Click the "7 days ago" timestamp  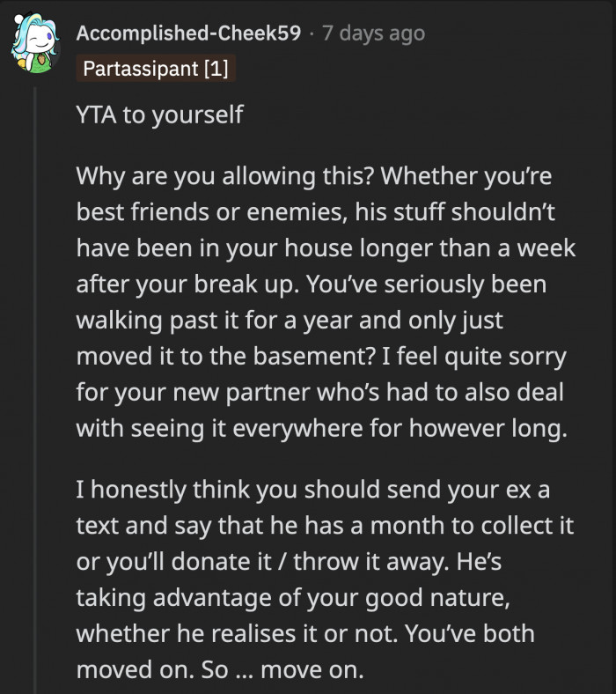click(x=373, y=33)
